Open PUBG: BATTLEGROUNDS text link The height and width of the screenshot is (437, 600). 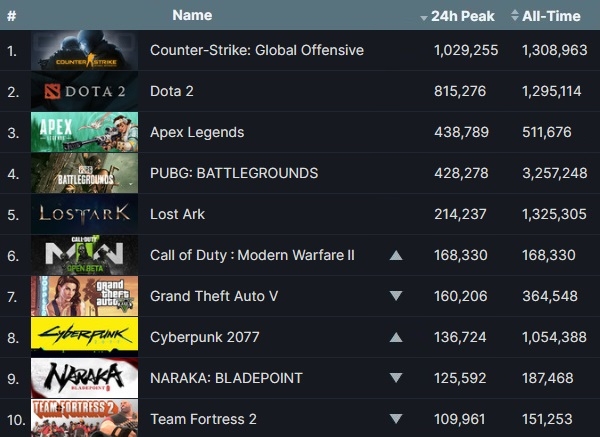(x=234, y=173)
